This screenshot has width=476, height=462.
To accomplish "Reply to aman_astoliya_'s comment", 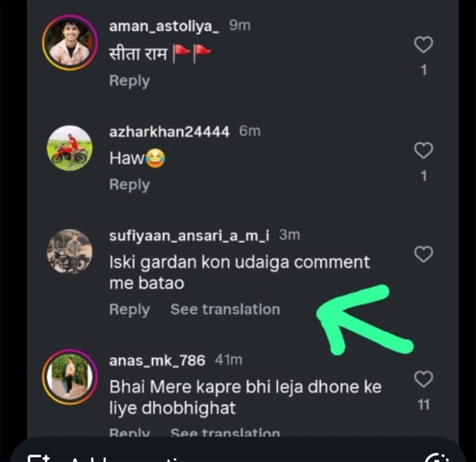I will click(x=129, y=80).
